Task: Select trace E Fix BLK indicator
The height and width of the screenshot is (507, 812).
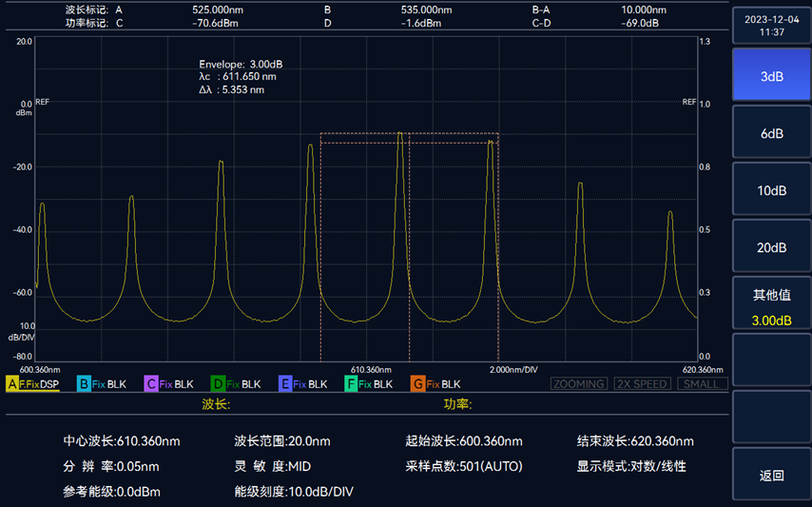Action: [303, 384]
